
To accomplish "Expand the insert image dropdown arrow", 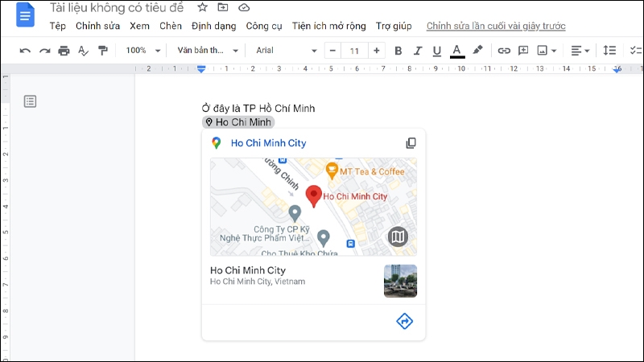I will (554, 51).
